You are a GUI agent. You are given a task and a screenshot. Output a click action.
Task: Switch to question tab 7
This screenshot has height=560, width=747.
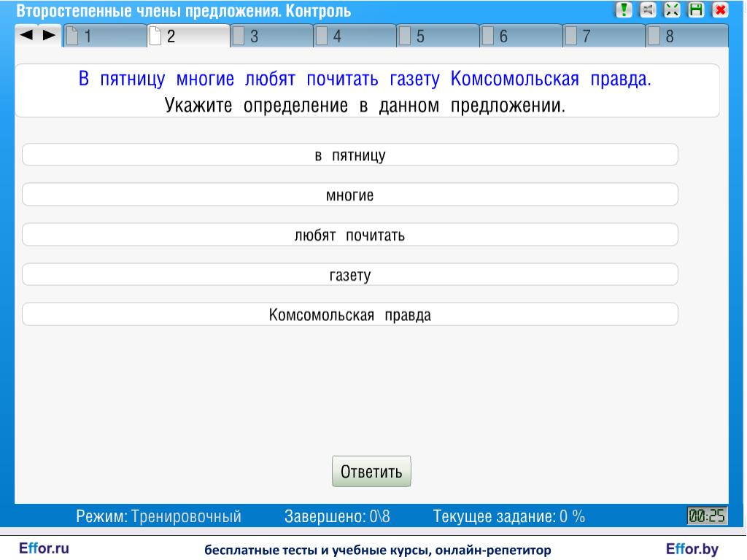[603, 36]
